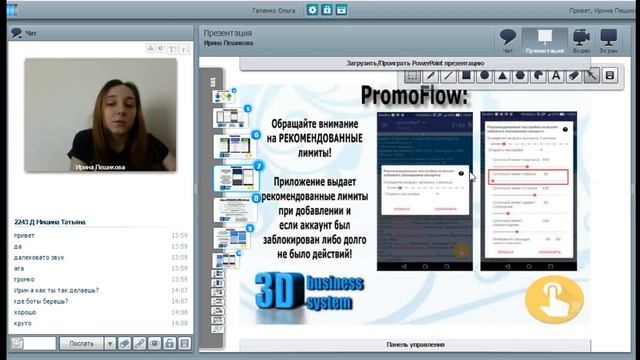The width and height of the screenshot is (640, 360).
Task: Open slide thumbnail number 8
Action: (x=235, y=209)
